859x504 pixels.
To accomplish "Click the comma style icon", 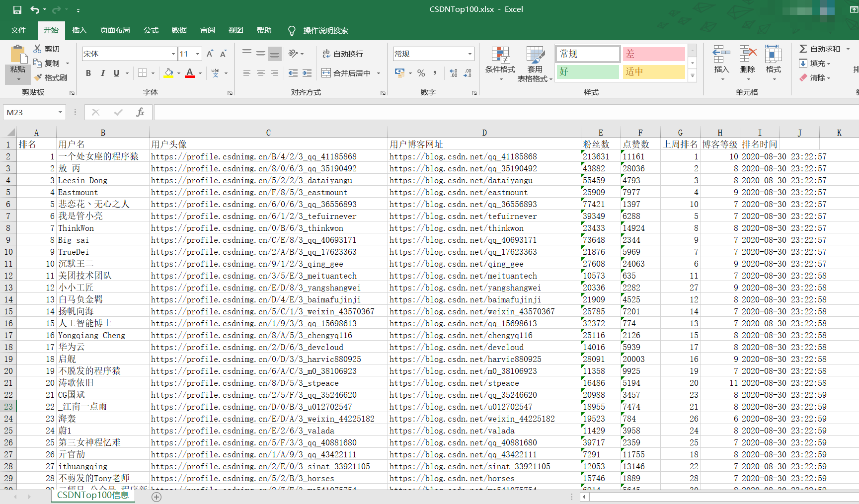I will pos(435,73).
